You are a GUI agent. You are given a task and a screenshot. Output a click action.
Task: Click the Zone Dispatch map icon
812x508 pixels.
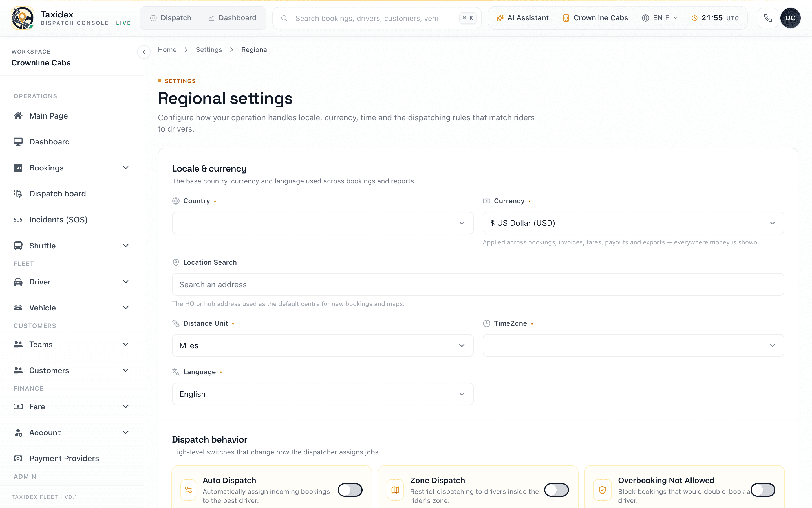tap(395, 490)
